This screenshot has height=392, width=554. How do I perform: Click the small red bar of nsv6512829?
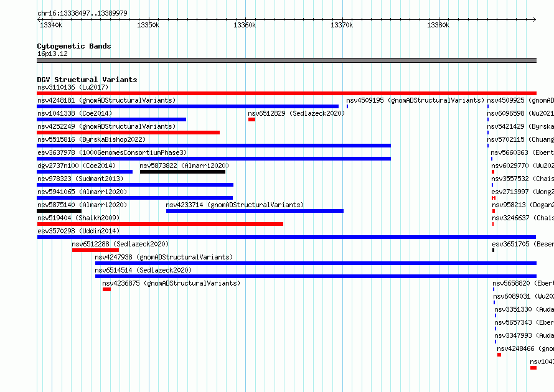coord(251,119)
